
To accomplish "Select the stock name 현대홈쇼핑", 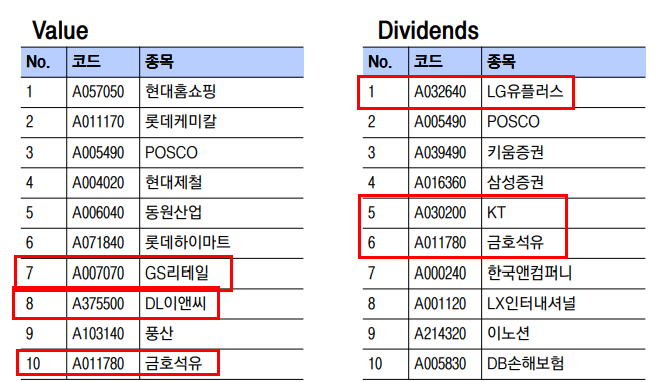I will tap(180, 92).
